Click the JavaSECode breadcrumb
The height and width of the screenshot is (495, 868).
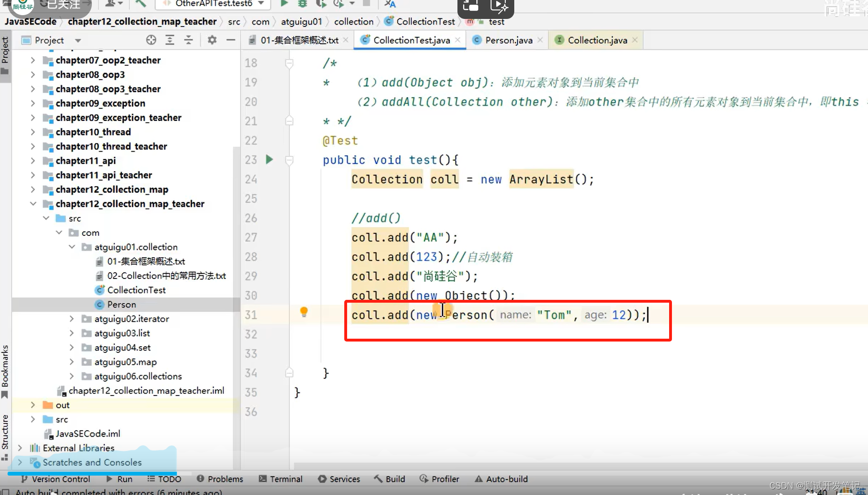coord(30,21)
